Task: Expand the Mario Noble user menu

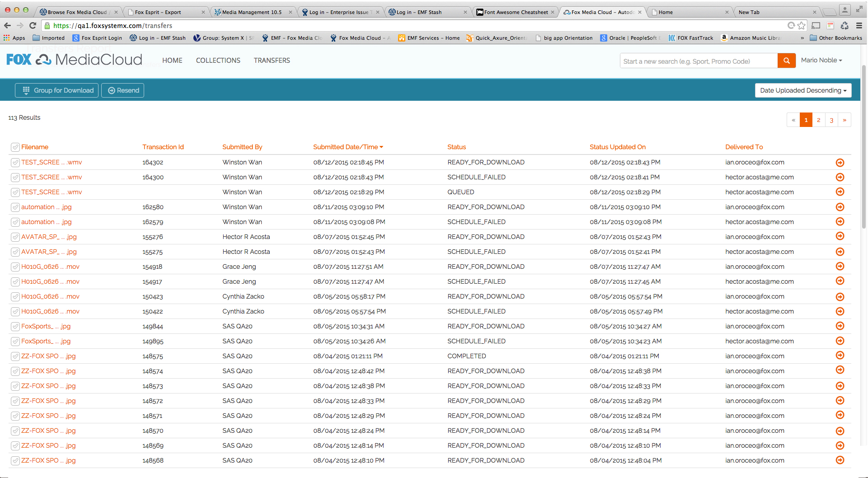Action: [821, 60]
